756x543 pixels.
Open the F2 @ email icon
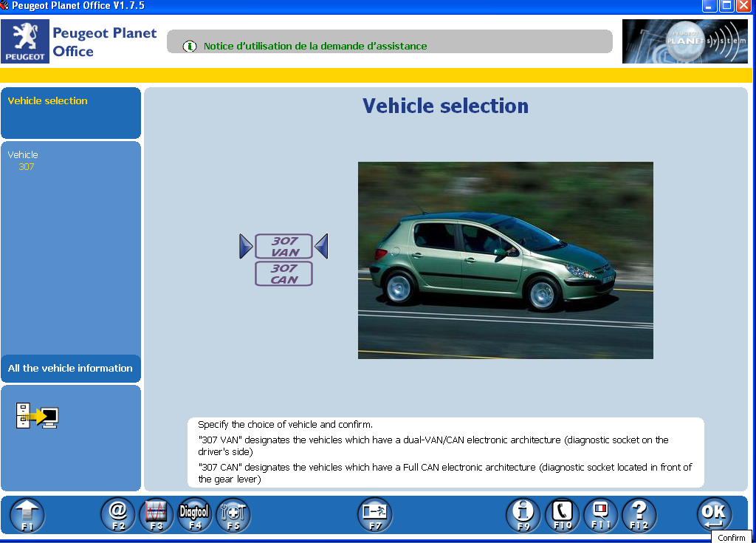[x=118, y=515]
